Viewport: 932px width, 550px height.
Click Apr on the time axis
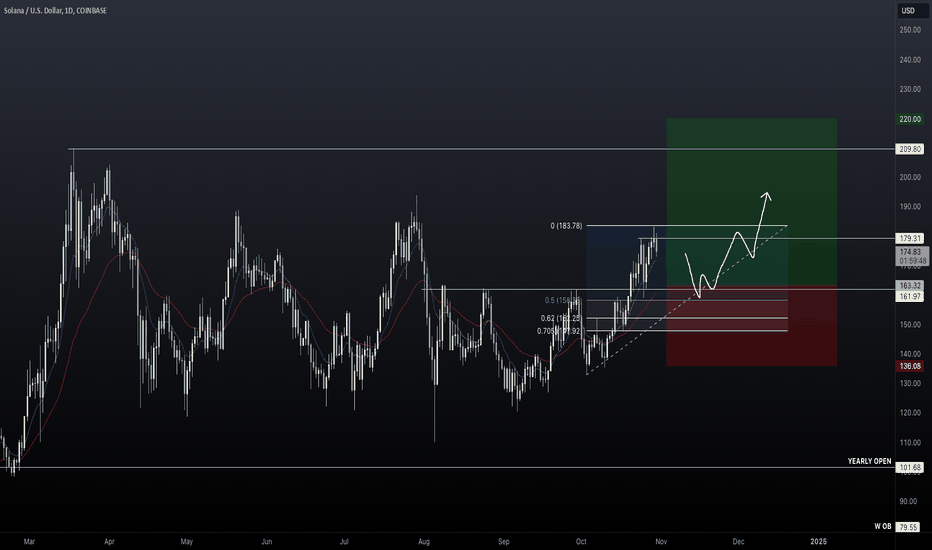point(109,542)
